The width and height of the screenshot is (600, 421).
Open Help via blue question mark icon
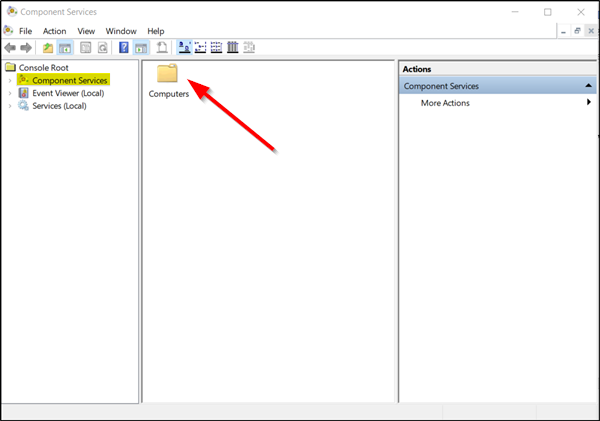point(124,48)
